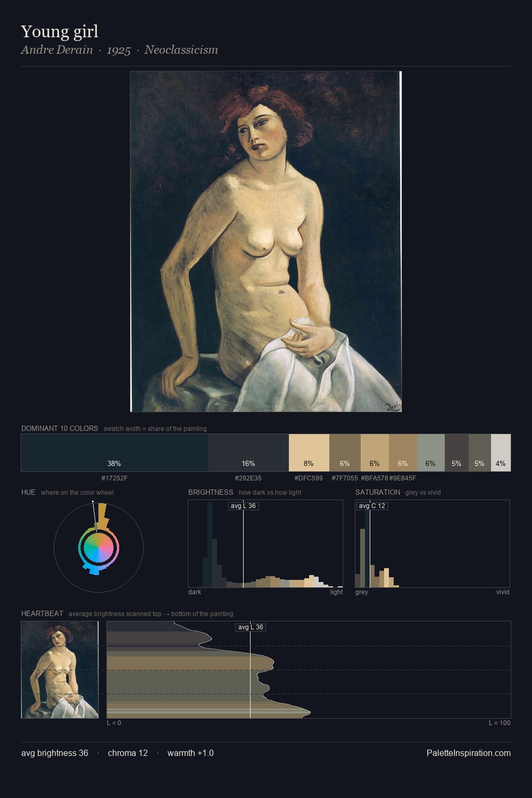Click the 'grey vs vivid' caption

coord(423,492)
